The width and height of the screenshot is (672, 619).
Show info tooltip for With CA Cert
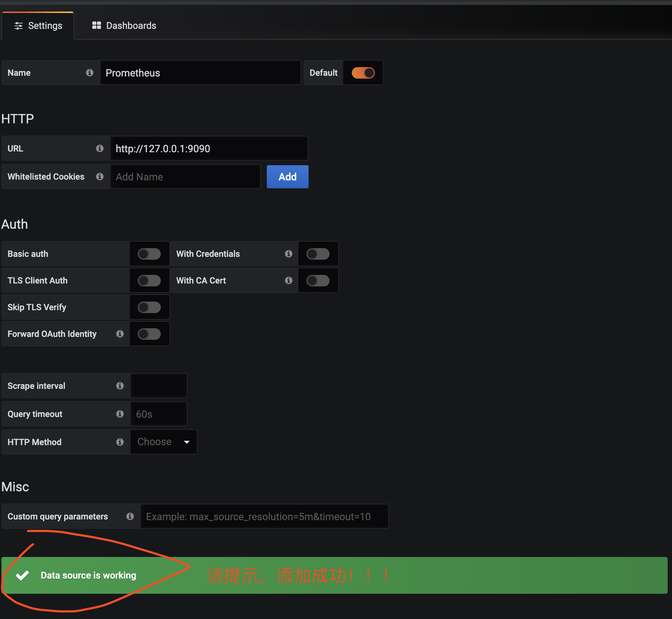point(289,281)
